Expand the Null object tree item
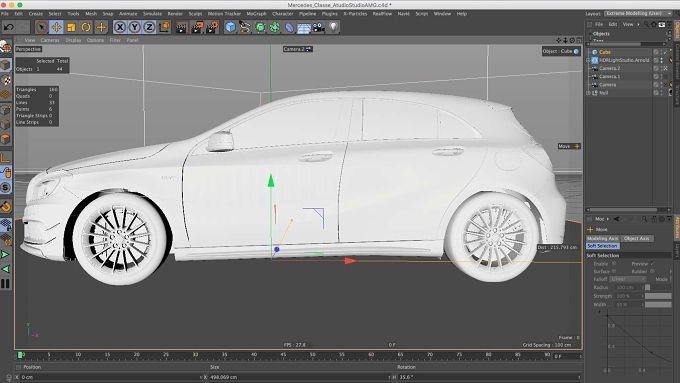Screen dimensions: 680x383 click(588, 93)
